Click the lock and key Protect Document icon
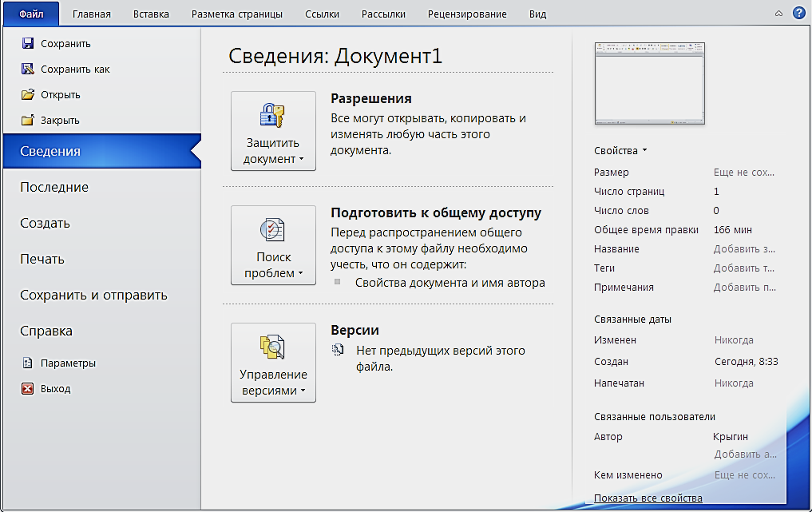Screen dimensions: 812x512 coord(272,115)
